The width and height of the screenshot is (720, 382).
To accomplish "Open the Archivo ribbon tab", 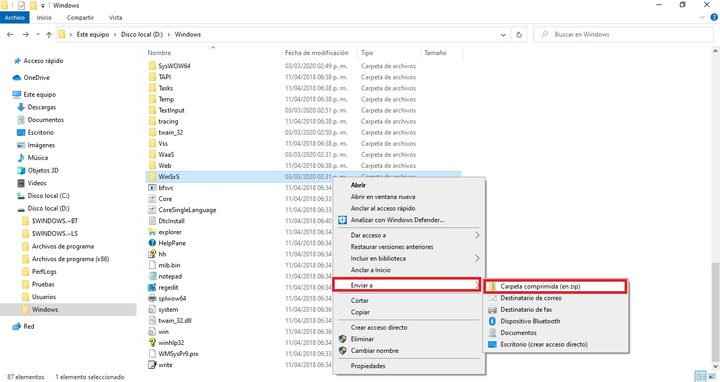I will click(15, 17).
